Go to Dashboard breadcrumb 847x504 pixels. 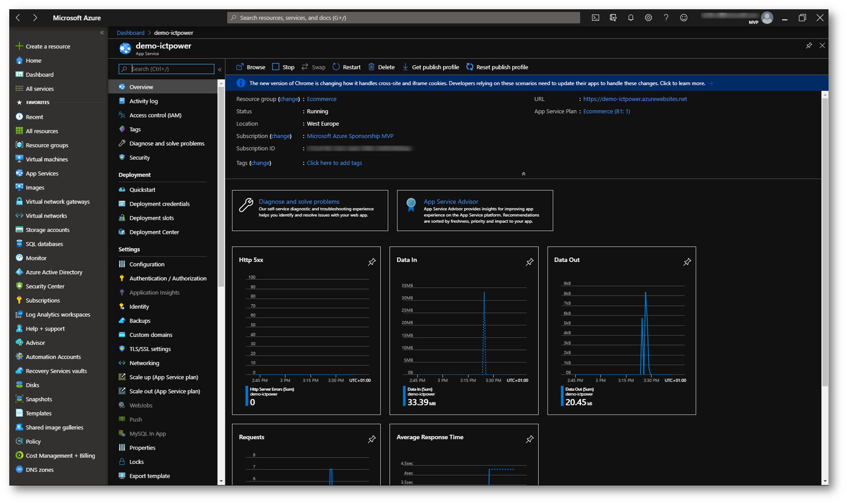131,33
